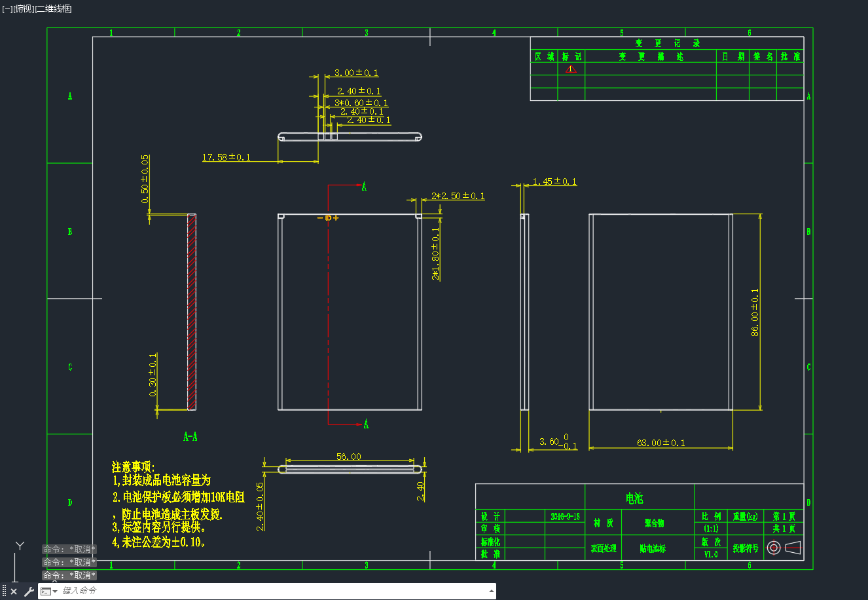Select vertical dimension 2*1.80±0.1
The width and height of the screenshot is (868, 600).
(x=435, y=253)
